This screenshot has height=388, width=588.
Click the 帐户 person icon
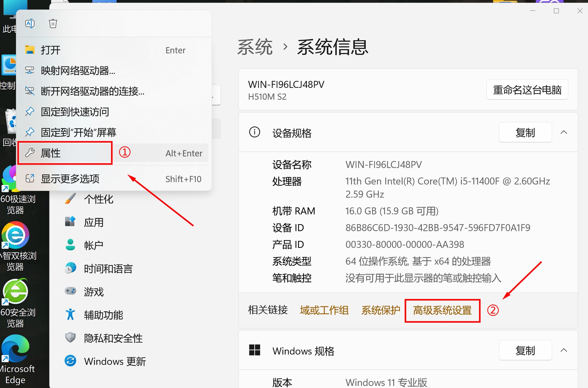(70, 245)
